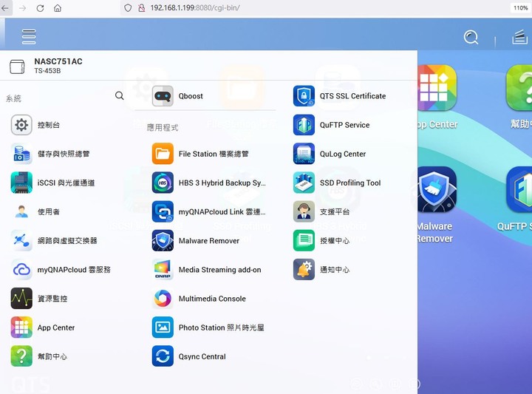The height and width of the screenshot is (394, 532).
Task: Launch SSD Profiling Tool icon
Action: pyautogui.click(x=304, y=183)
